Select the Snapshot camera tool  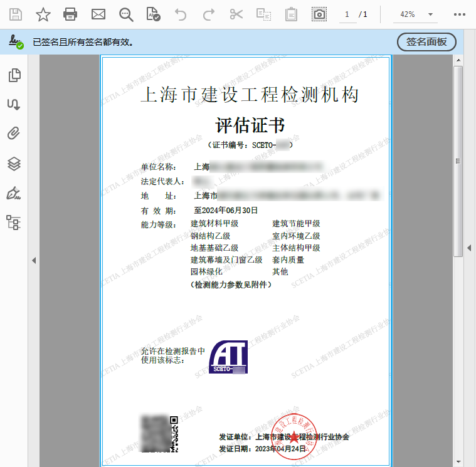coord(319,14)
